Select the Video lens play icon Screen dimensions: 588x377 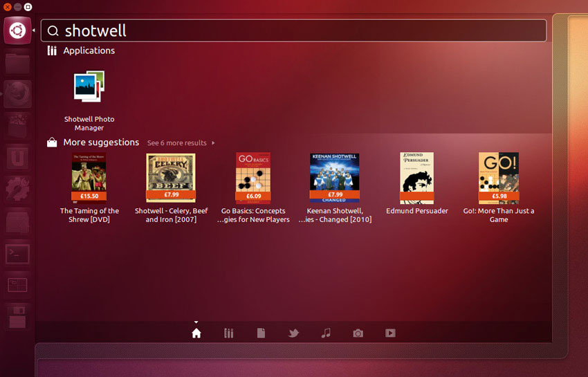point(390,333)
